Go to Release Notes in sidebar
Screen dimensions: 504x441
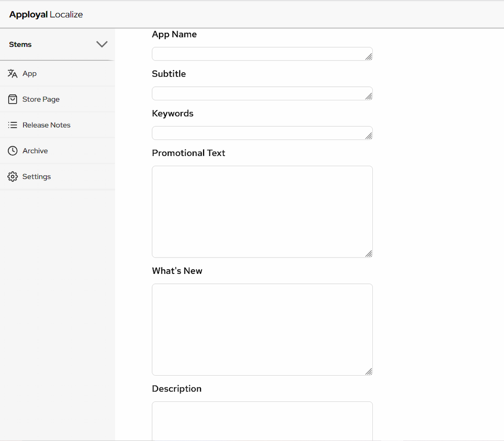[46, 125]
